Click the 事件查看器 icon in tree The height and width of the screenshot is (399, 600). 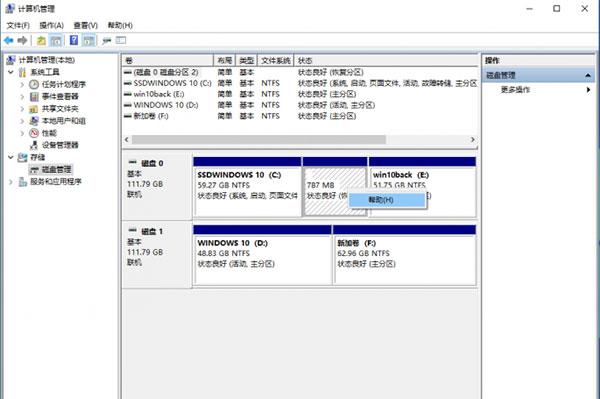pyautogui.click(x=34, y=96)
